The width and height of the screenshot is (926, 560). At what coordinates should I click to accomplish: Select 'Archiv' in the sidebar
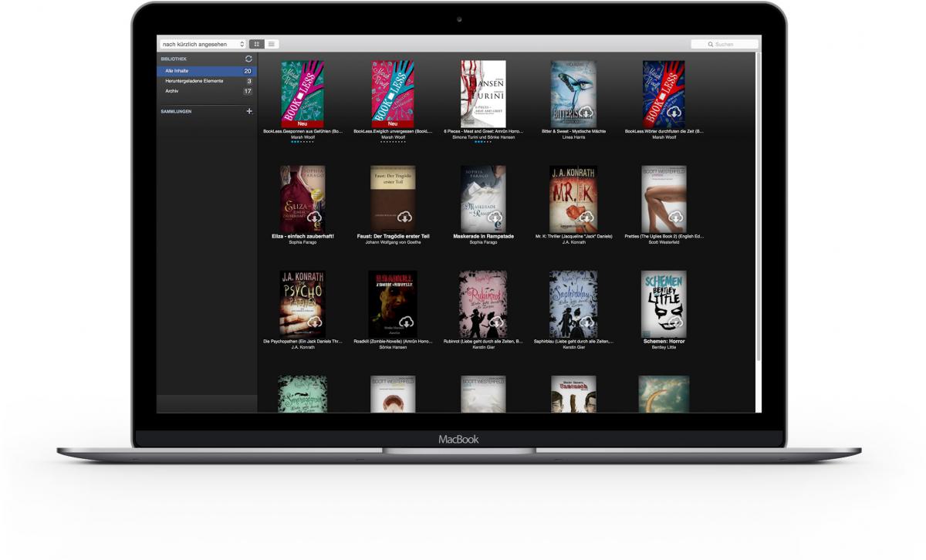coord(207,91)
